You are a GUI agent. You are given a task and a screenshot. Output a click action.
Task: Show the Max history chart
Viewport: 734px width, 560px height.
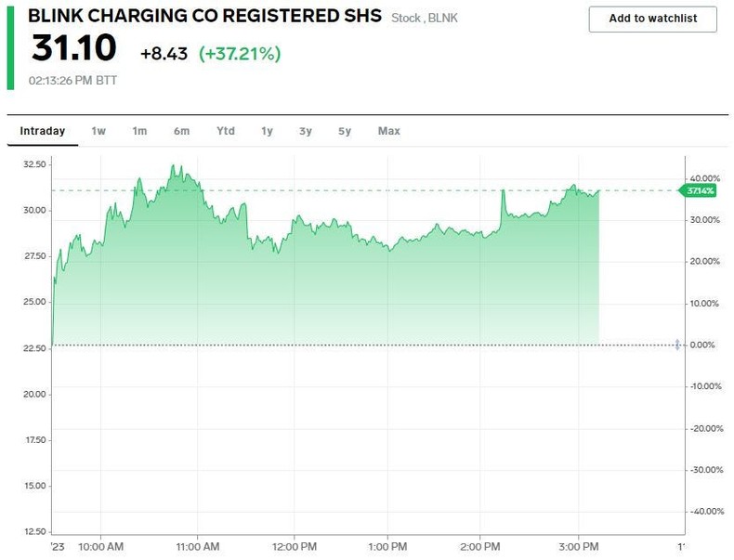(x=388, y=131)
